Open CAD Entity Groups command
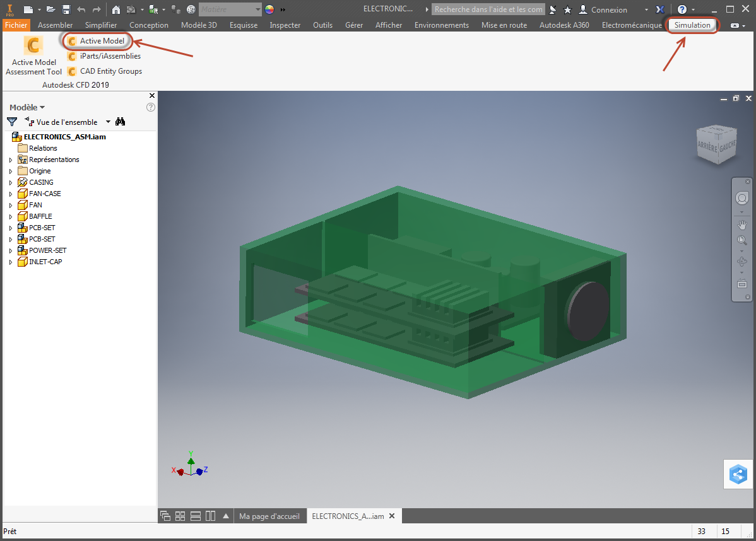 [105, 71]
